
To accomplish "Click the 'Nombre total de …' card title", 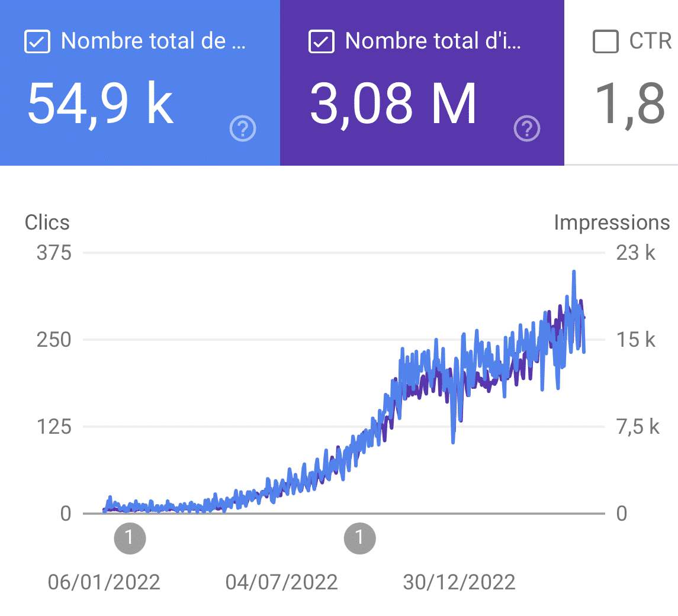I will (x=153, y=41).
